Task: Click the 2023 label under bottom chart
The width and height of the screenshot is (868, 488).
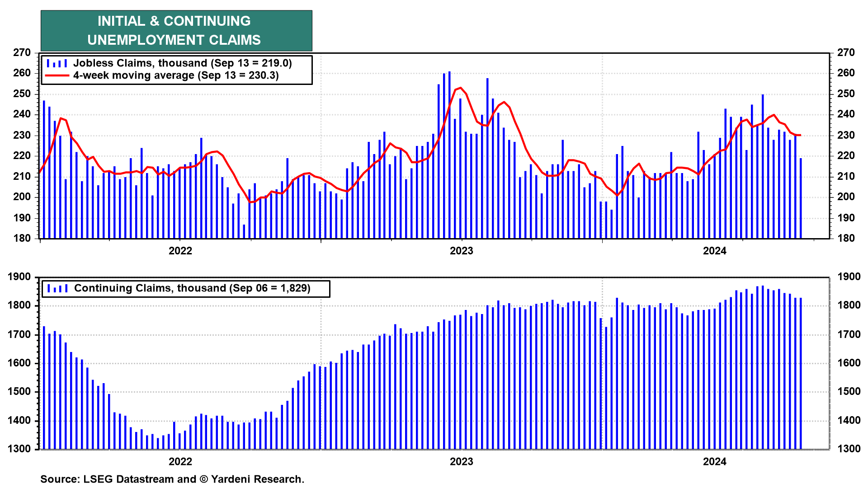Action: point(461,461)
